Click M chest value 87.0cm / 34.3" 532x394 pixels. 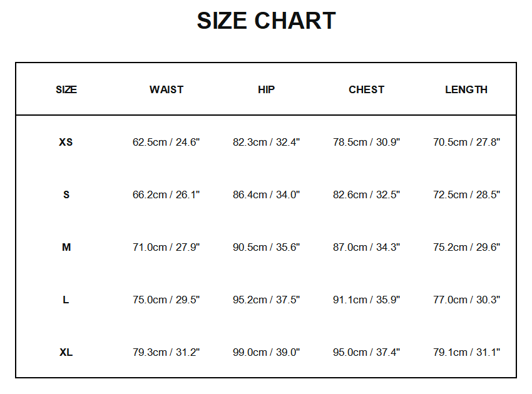[x=366, y=247]
